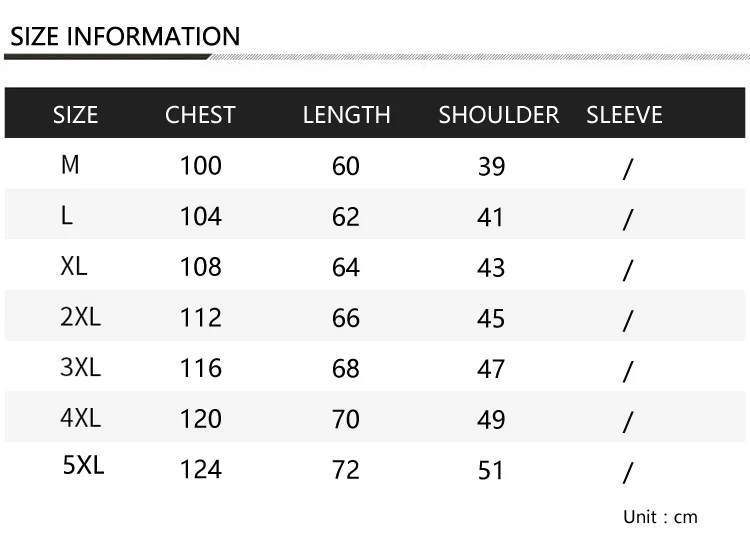Screen dimensions: 750x537
Task: Click chest value 112 for size 2XL
Action: (201, 318)
